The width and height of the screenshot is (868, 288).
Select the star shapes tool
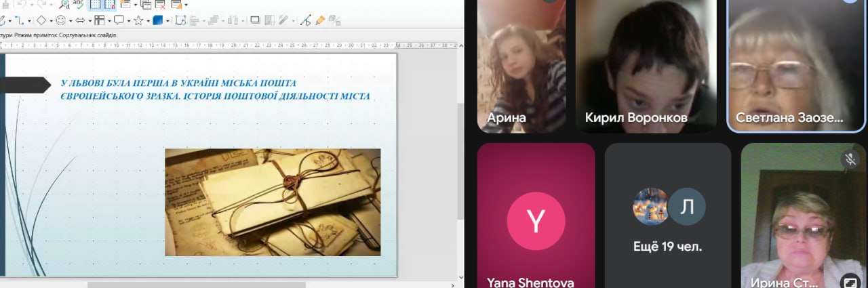point(138,20)
